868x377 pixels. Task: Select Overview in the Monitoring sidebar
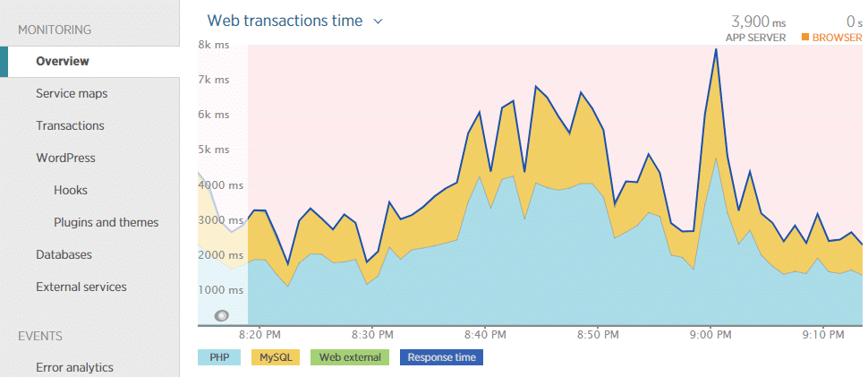pos(63,61)
